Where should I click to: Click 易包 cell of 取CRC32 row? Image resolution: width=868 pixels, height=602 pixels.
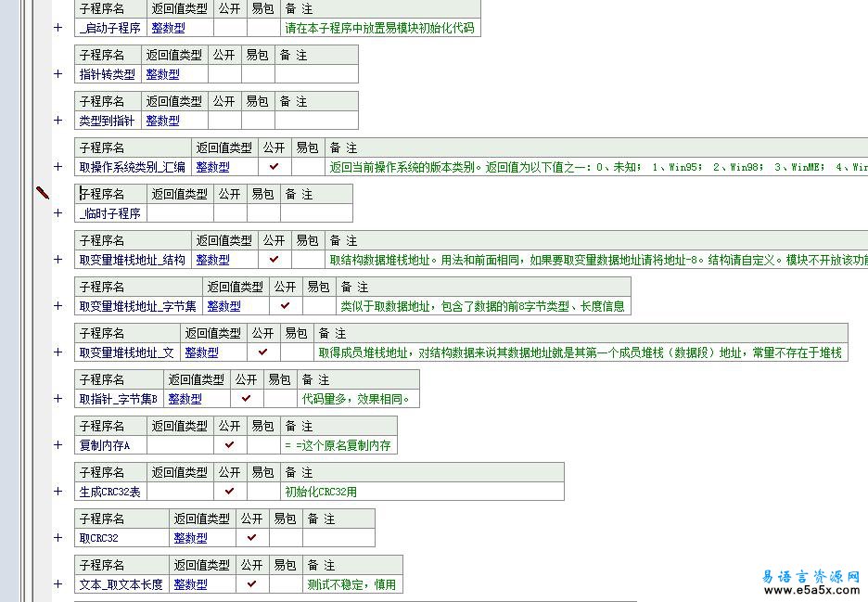tap(286, 538)
